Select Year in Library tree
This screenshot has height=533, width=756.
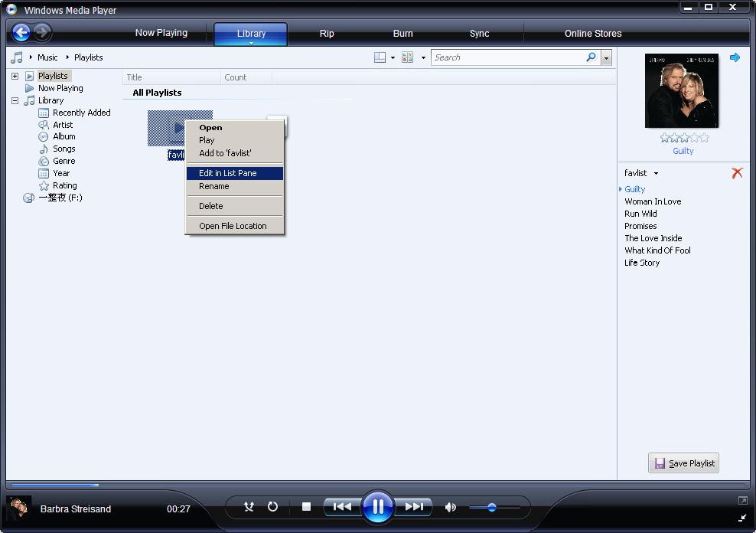tap(61, 173)
